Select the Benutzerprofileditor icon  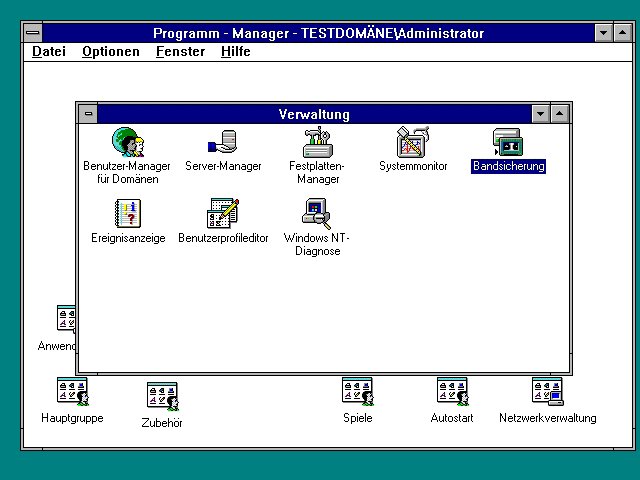tap(223, 213)
